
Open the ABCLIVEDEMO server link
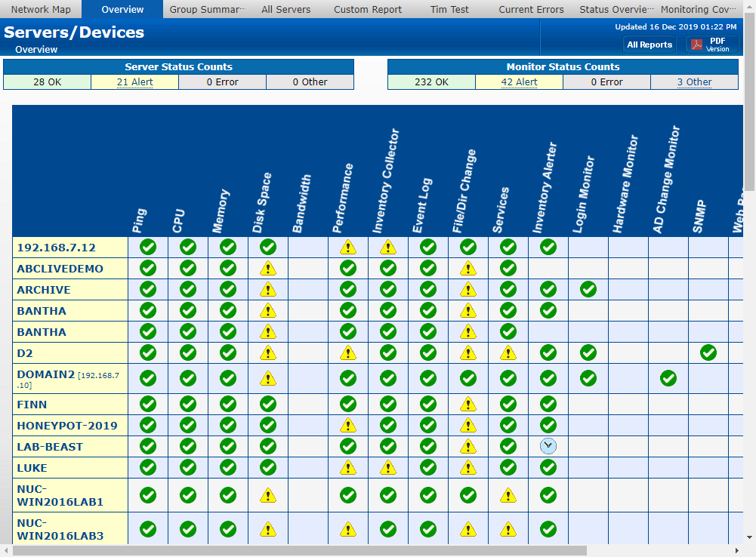60,269
